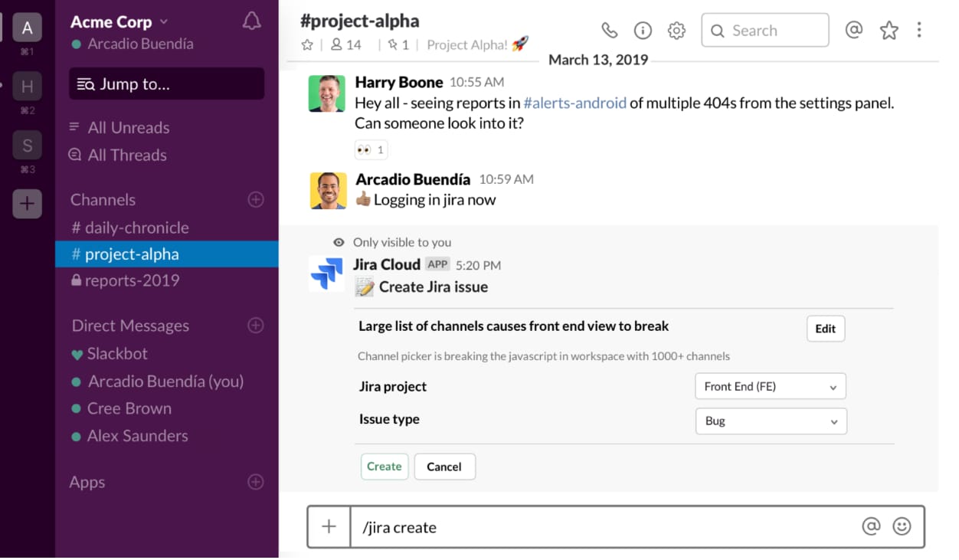Click the Apps section header
The height and width of the screenshot is (560, 959).
87,483
